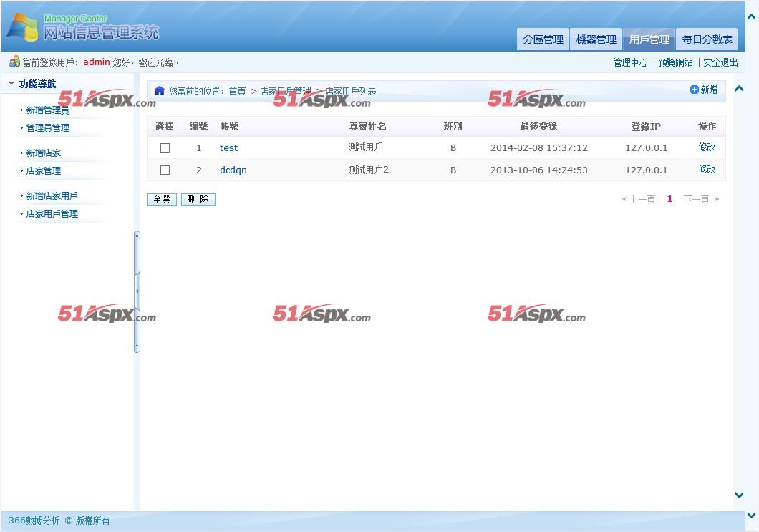Click the 127.0.0.1 IP in the test row

pyautogui.click(x=646, y=147)
